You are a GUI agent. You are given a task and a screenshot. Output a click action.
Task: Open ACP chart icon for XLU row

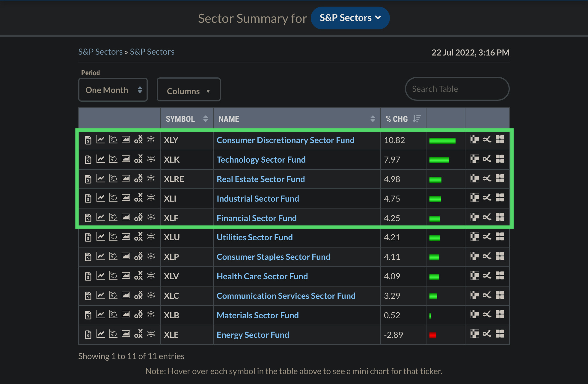click(113, 237)
